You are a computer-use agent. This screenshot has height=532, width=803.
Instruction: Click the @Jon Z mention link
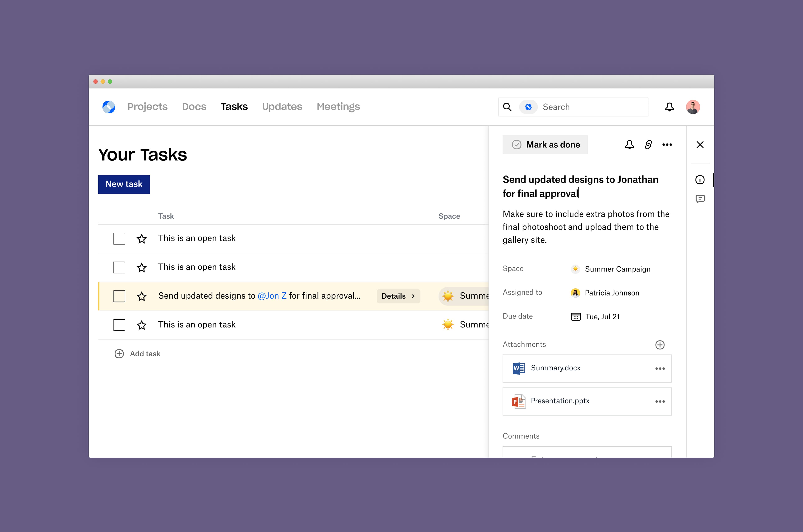tap(272, 296)
